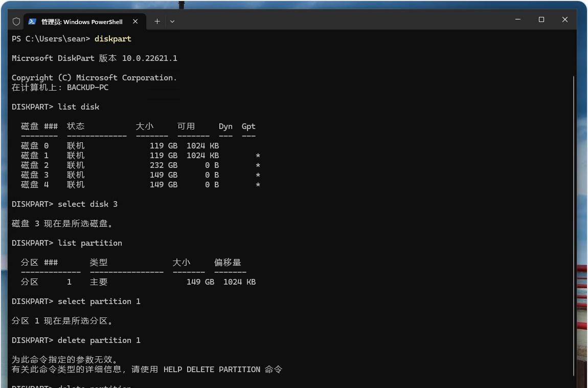Close the terminal window
Image resolution: width=588 pixels, height=388 pixels.
565,19
